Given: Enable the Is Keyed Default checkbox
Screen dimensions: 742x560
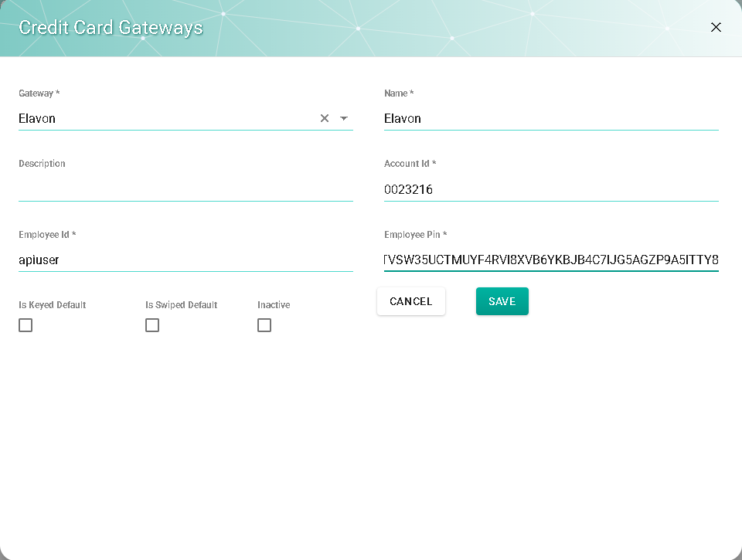Looking at the screenshot, I should click(x=26, y=325).
